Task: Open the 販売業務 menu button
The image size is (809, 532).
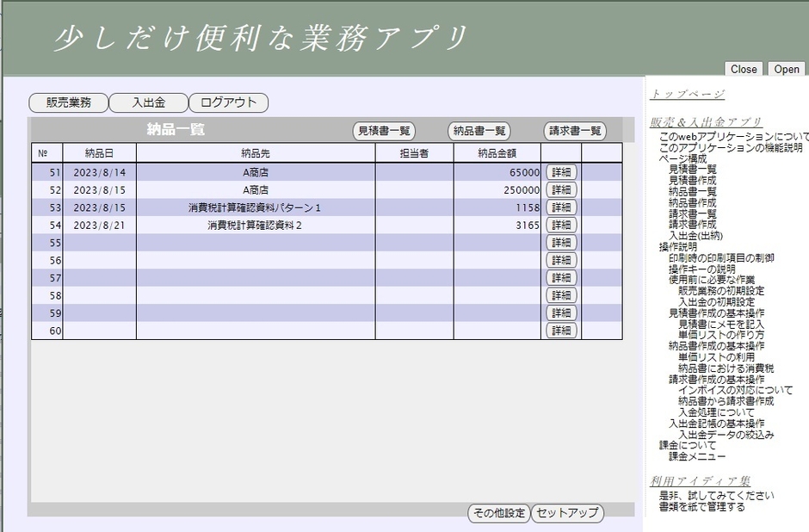Action: (x=68, y=102)
